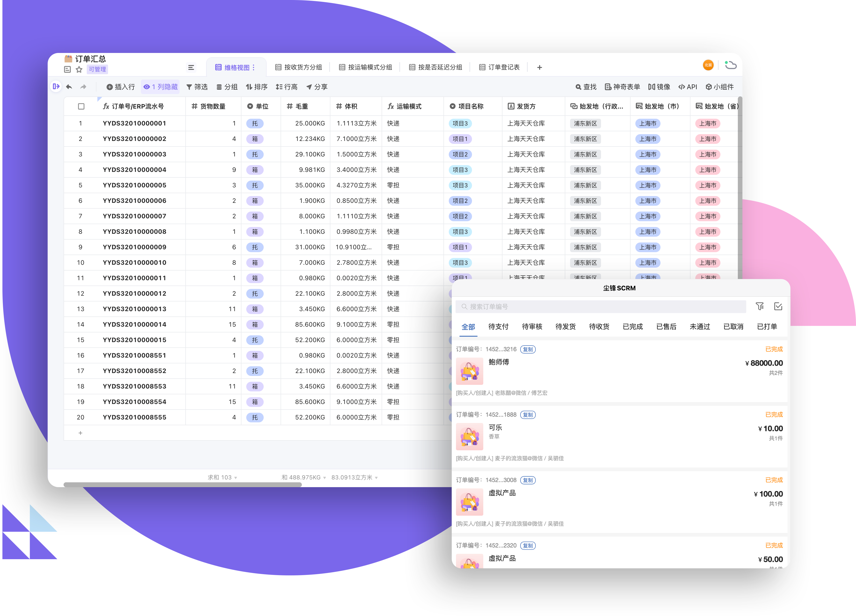856x616 pixels.
Task: Click the redo arrow icon
Action: point(83,87)
